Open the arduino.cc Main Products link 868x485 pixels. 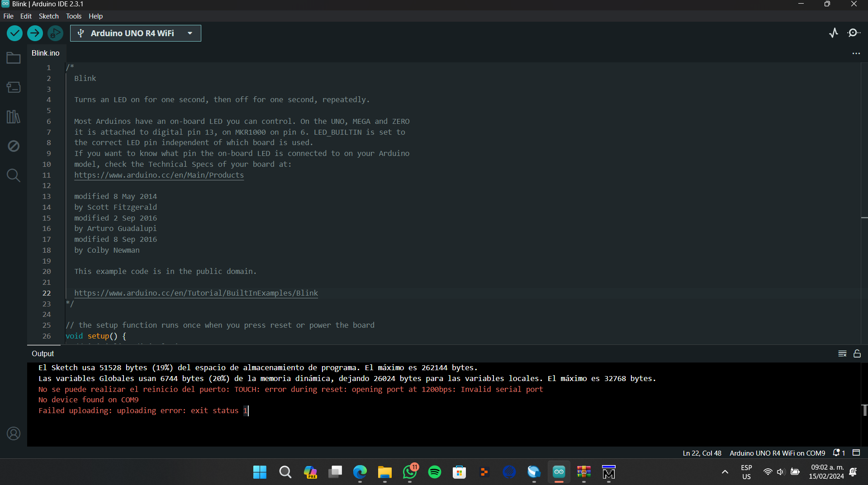159,175
